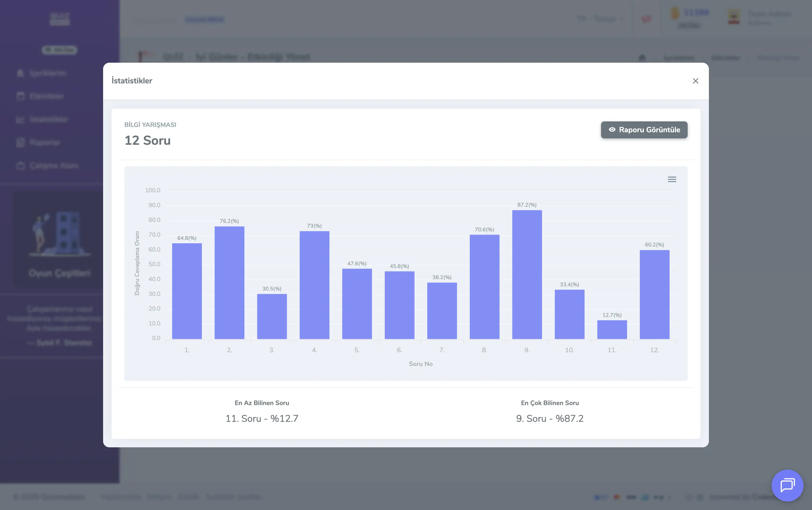Open the user profile avatar menu
812x510 pixels.
734,17
